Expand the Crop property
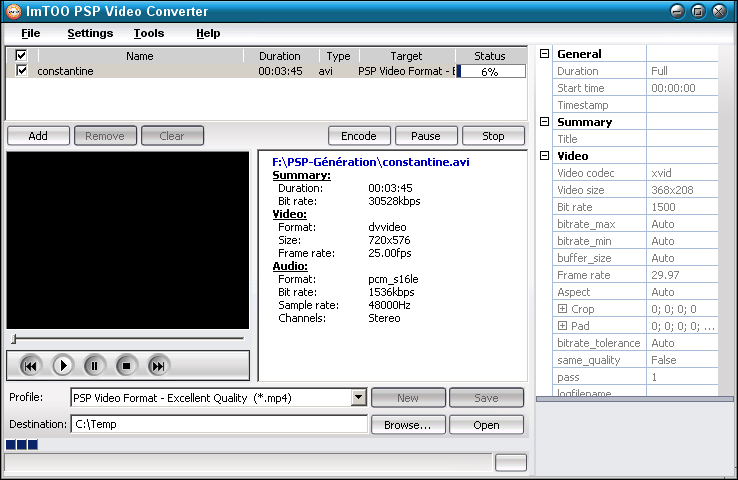738x480 pixels. click(562, 309)
